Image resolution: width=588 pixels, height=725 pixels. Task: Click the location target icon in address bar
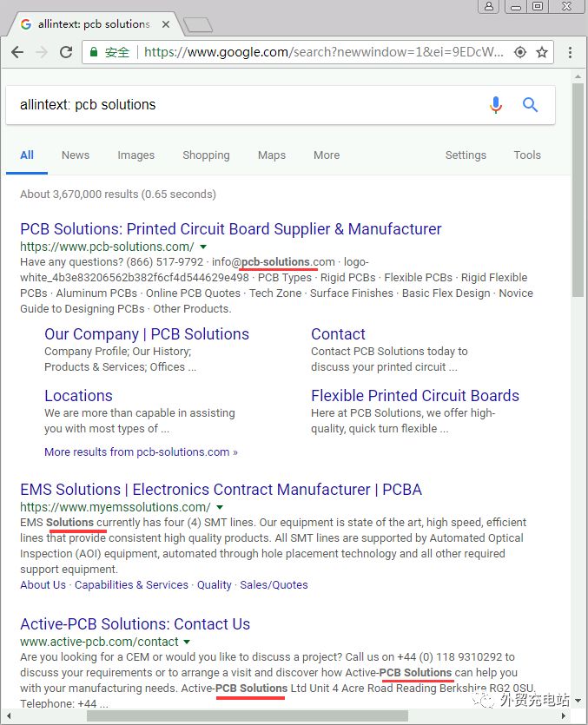point(520,52)
